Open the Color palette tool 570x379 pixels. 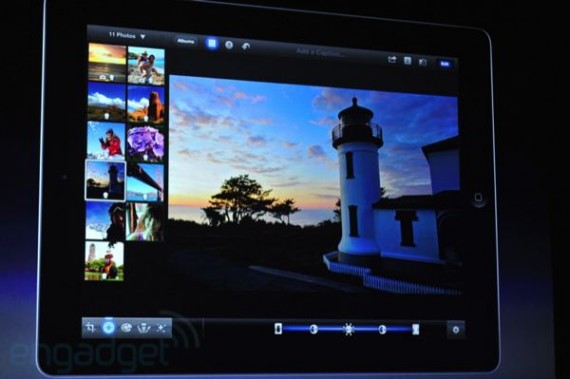(x=126, y=328)
